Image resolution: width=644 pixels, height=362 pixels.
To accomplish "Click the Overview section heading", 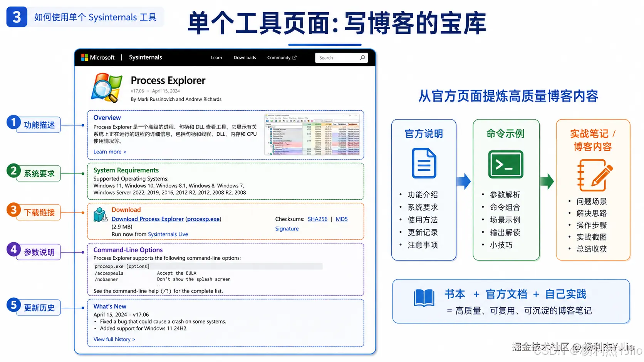I will tap(107, 118).
